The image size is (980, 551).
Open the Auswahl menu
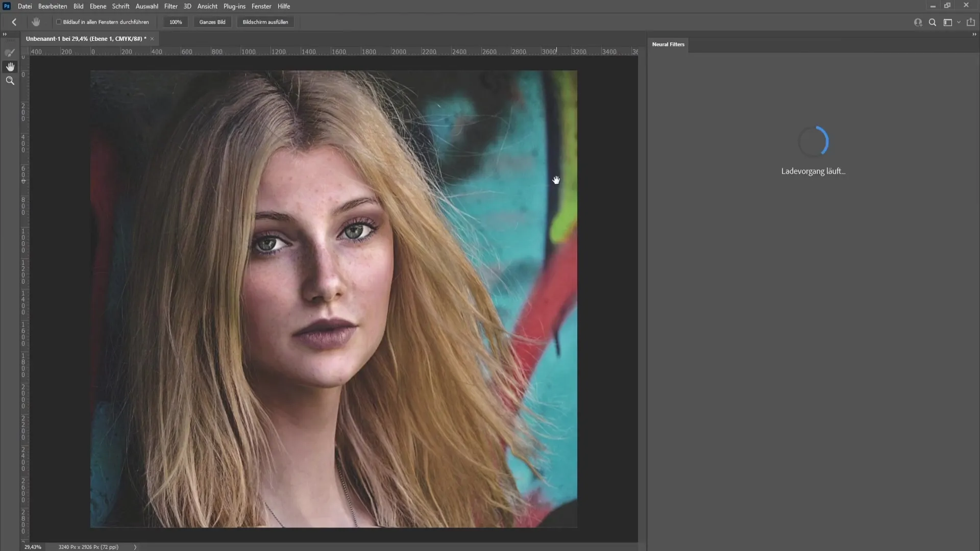pos(147,6)
